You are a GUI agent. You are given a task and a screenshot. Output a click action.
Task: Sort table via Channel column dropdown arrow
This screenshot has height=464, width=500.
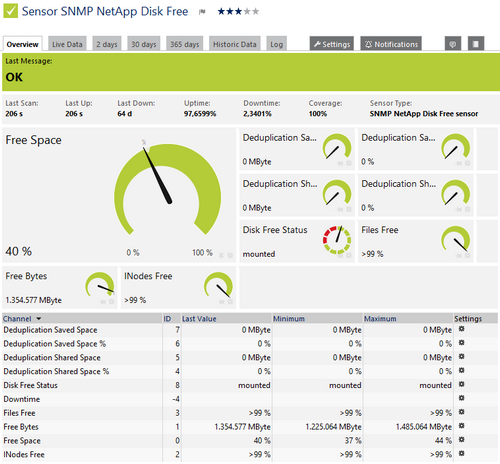point(39,319)
